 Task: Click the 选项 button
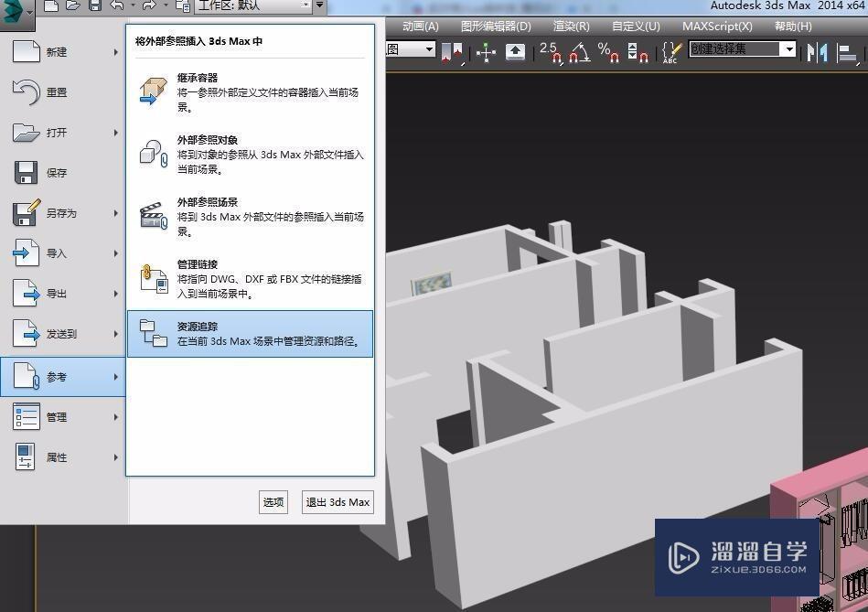click(x=273, y=501)
